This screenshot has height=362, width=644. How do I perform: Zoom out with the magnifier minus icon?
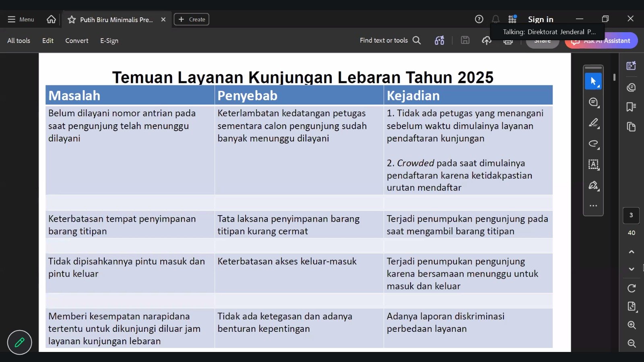(x=632, y=343)
